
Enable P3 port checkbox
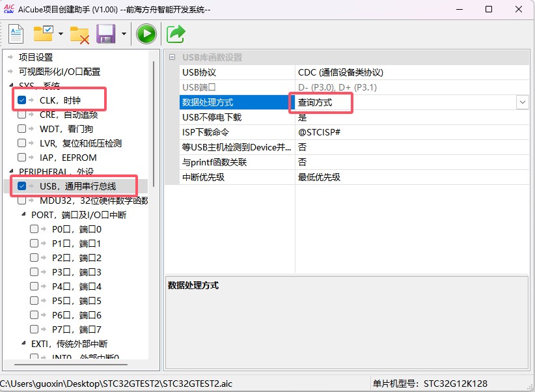point(34,272)
